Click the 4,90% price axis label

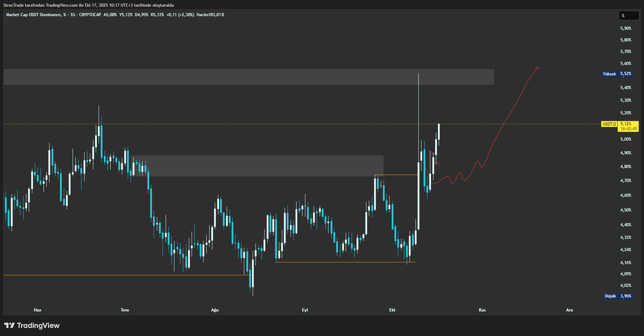[x=626, y=153]
